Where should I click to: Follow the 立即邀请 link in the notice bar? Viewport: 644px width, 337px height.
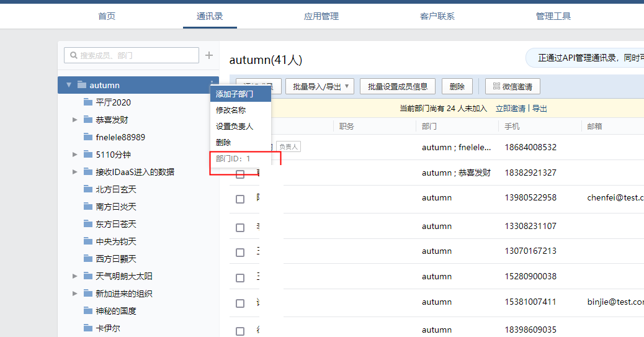(x=510, y=109)
